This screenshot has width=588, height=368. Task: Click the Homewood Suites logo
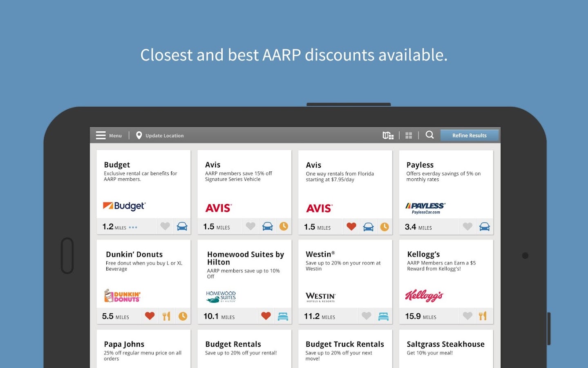221,297
